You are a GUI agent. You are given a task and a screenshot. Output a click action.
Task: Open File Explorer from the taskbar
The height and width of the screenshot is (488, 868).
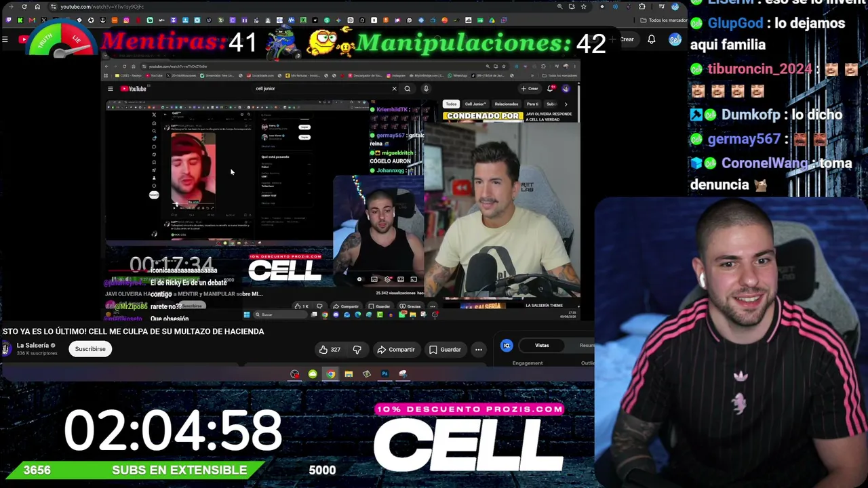349,374
